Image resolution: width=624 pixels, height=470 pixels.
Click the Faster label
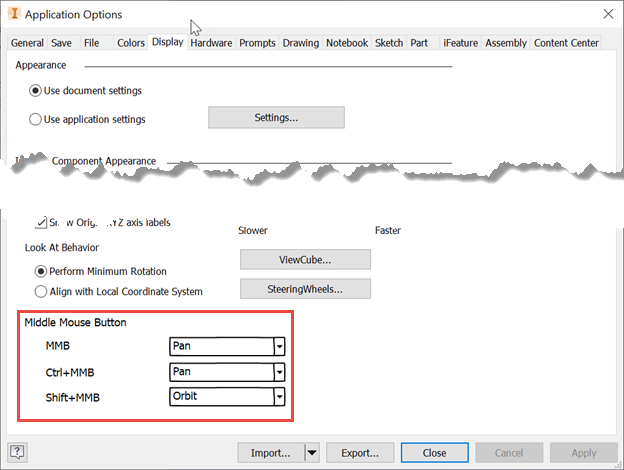coord(388,230)
